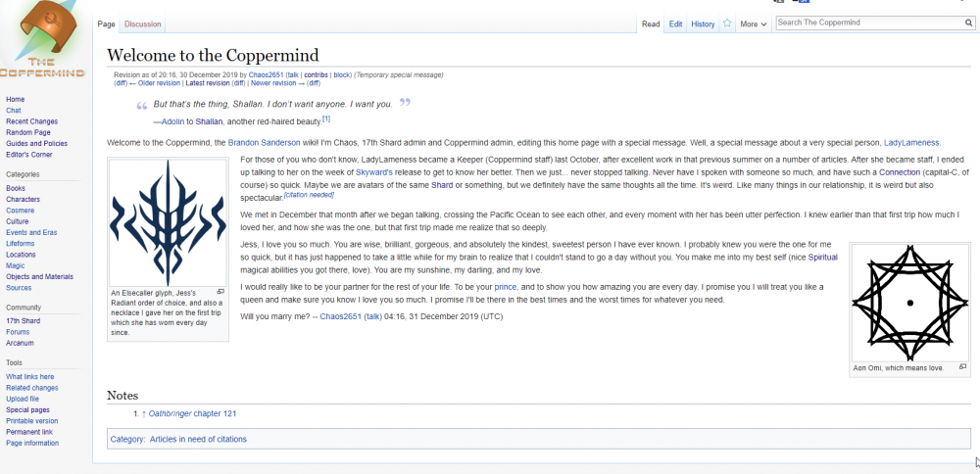980x474 pixels.
Task: Open Oathbringer chapter 121 note link
Action: 192,413
